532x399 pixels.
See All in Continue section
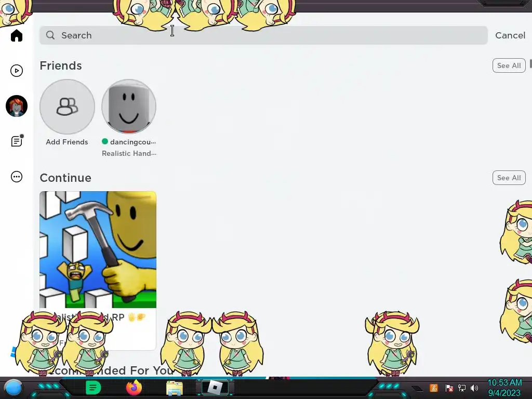(509, 178)
